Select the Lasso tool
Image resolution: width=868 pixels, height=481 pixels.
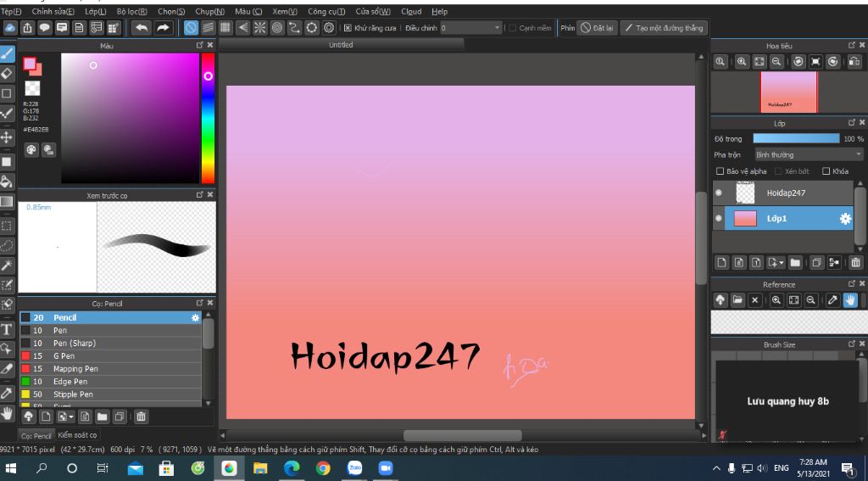[x=7, y=245]
